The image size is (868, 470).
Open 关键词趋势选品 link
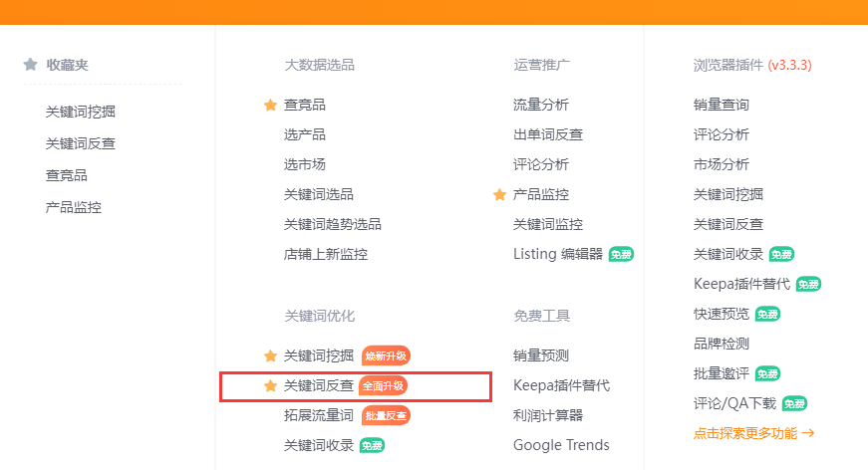coord(333,224)
